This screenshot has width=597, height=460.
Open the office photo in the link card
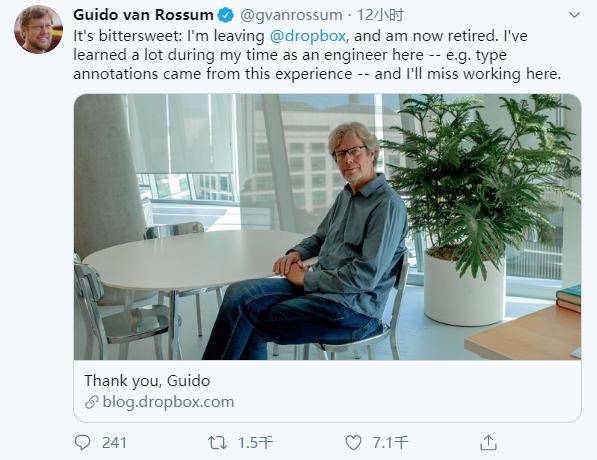(327, 227)
